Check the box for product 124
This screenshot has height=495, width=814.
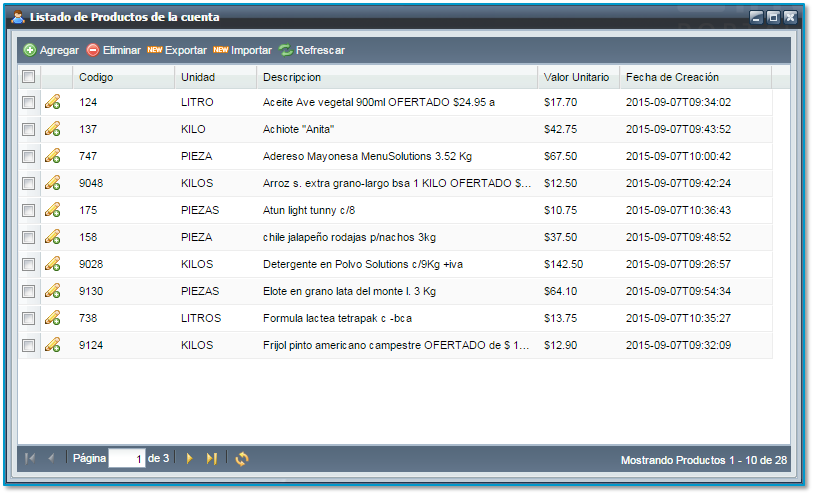click(x=29, y=102)
